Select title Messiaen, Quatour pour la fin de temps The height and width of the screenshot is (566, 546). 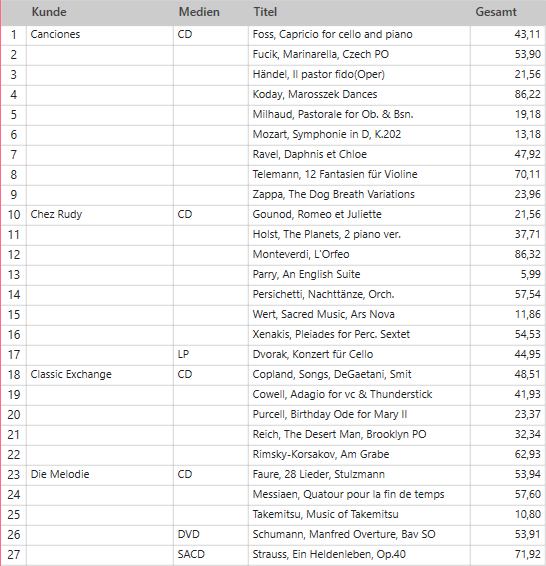tap(359, 495)
